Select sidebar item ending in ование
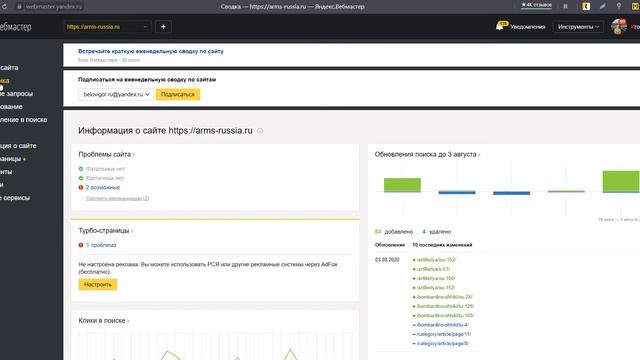 click(11, 107)
